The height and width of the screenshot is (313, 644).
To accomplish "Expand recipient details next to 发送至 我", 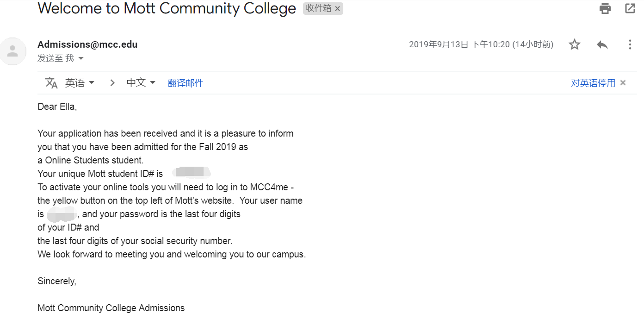I will point(81,58).
